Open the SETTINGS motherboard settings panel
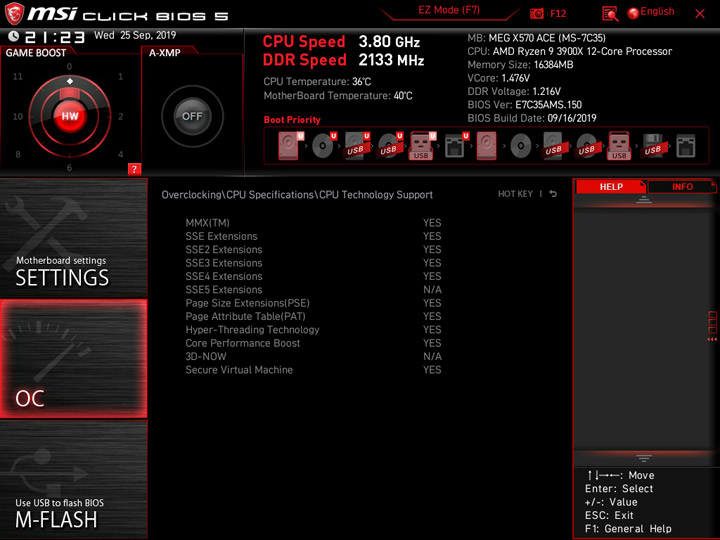The width and height of the screenshot is (720, 540). click(73, 238)
